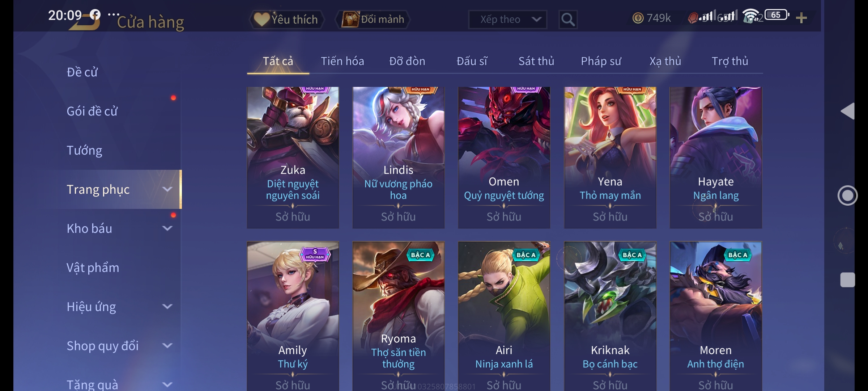Screen dimensions: 868x391
Task: Tap the Android back triangle button
Action: (847, 111)
